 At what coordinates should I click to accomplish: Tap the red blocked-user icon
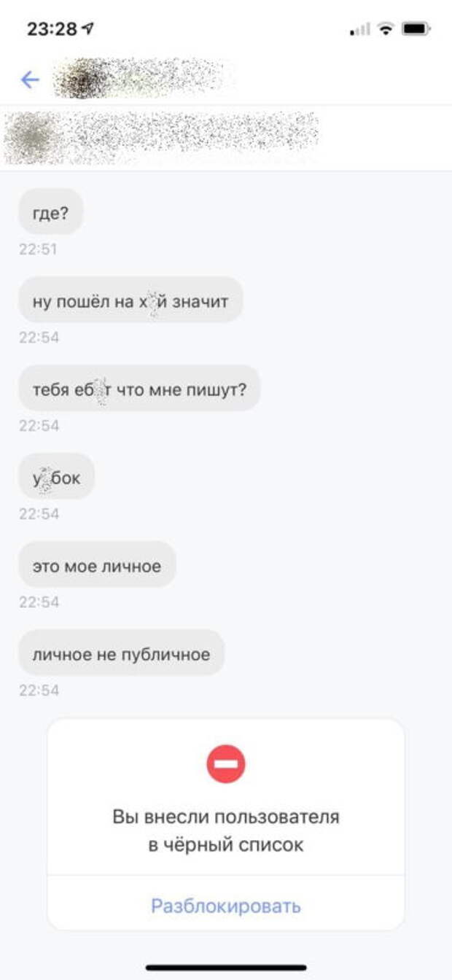point(226,764)
